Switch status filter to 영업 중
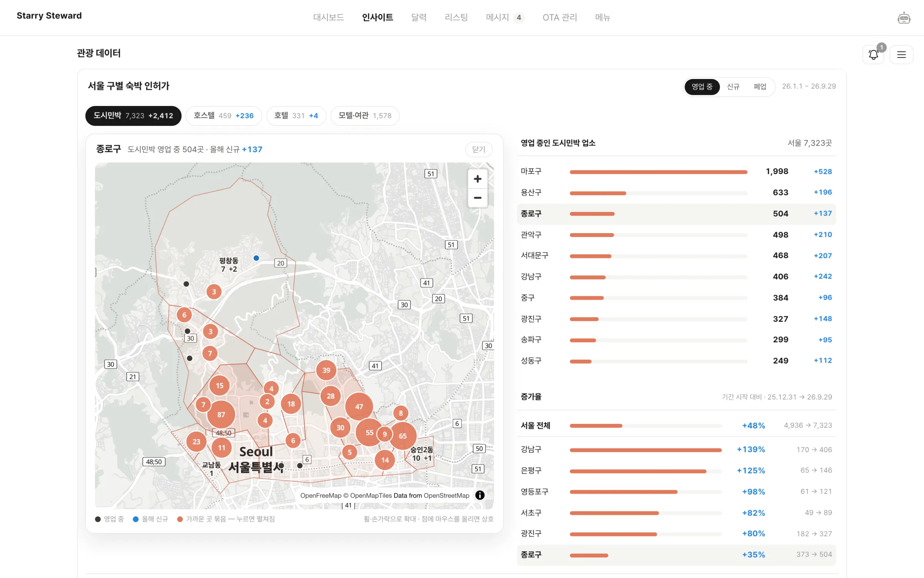This screenshot has width=924, height=578. point(702,87)
